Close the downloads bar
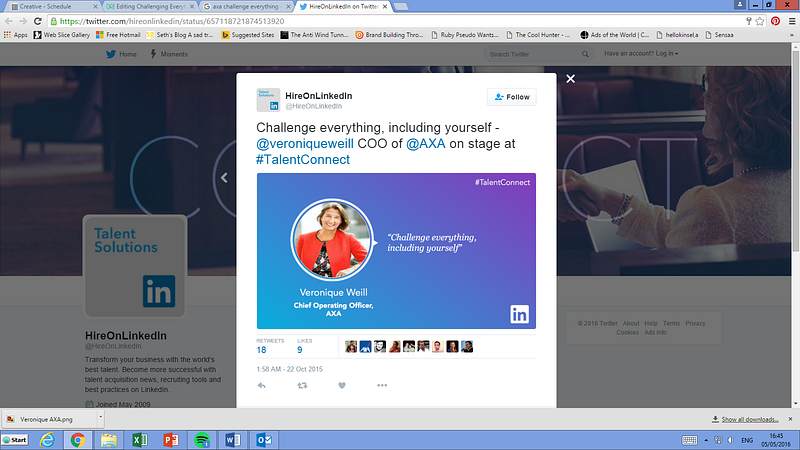This screenshot has width=800, height=450. [x=790, y=419]
